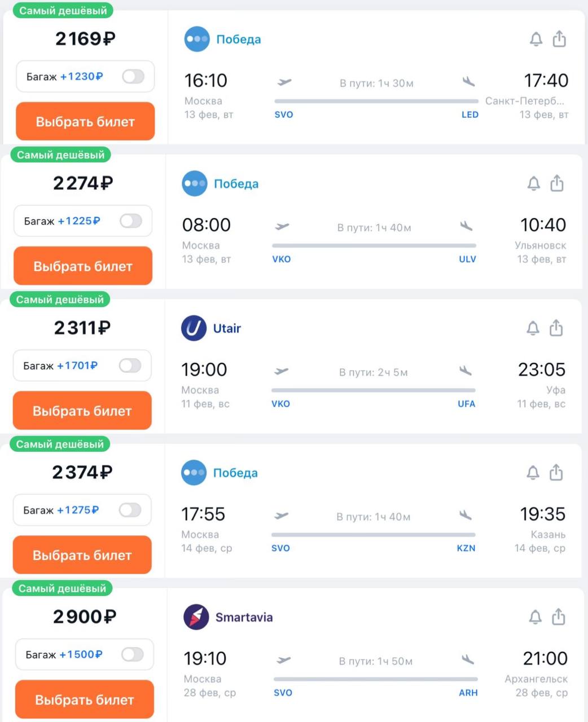Share the Smartavia Arkhangelsk flight
This screenshot has width=588, height=722.
[x=559, y=617]
